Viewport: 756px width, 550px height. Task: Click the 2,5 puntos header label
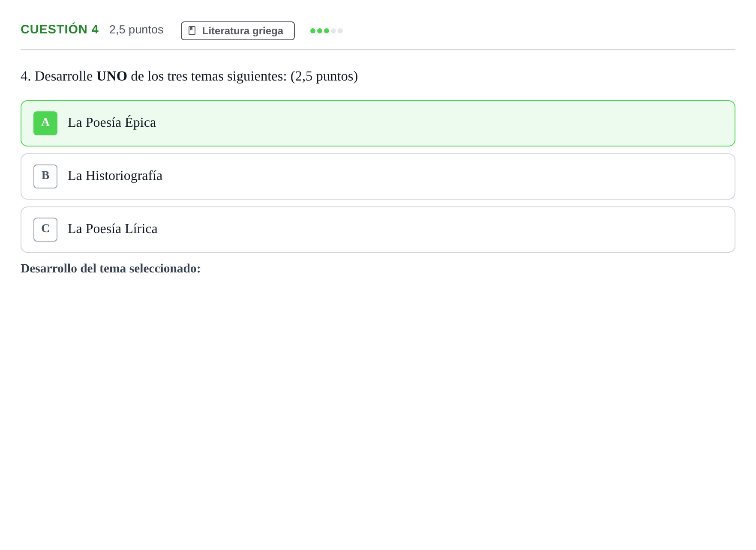point(136,30)
